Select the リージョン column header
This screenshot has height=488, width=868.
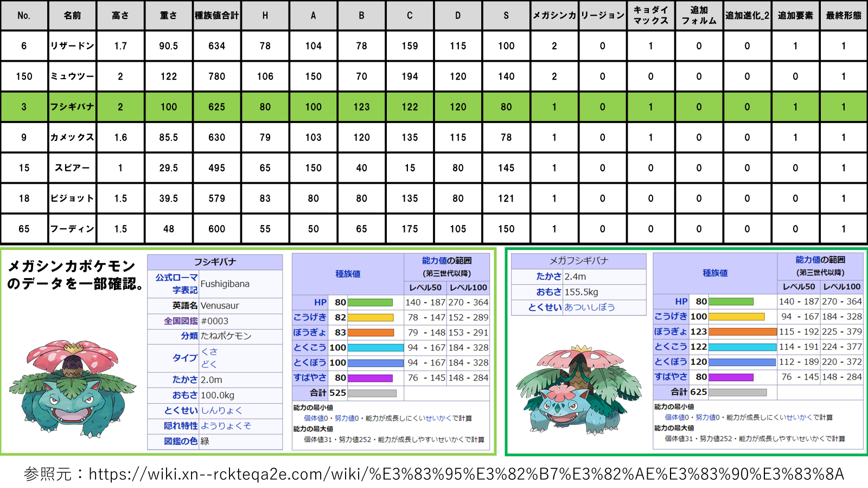pyautogui.click(x=602, y=15)
